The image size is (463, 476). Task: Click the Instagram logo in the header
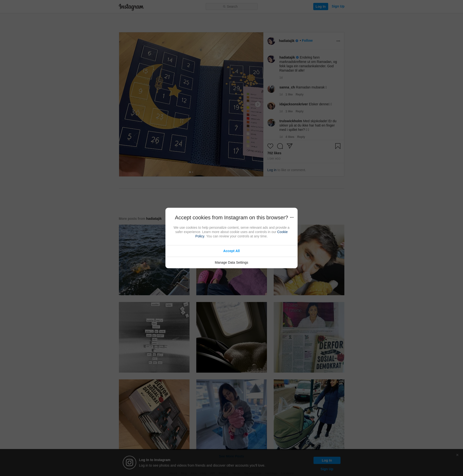(131, 7)
